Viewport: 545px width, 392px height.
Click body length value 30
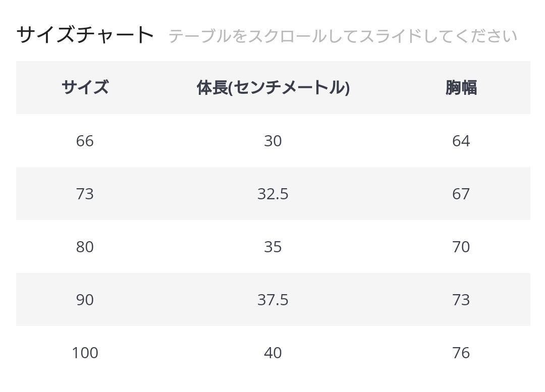coord(273,141)
